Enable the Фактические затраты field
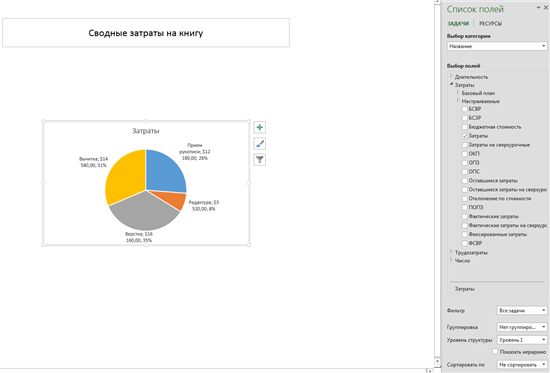The image size is (550, 373). coord(465,217)
